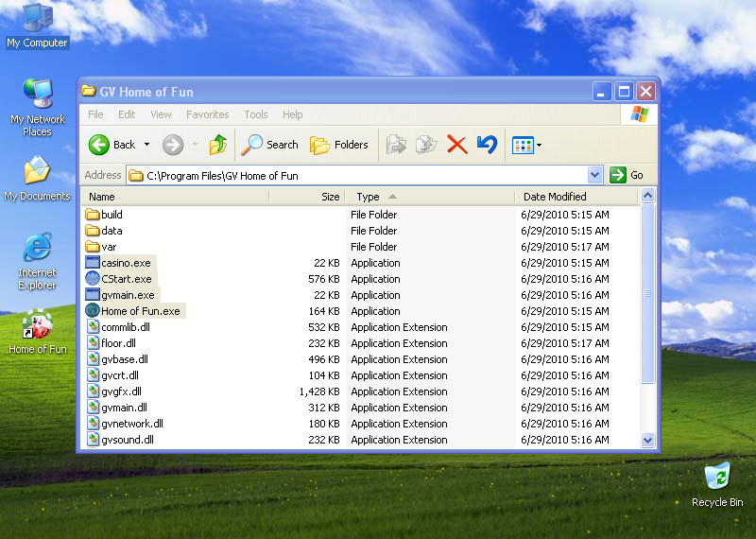The height and width of the screenshot is (539, 756).
Task: Sort by the Type column header
Action: click(430, 197)
